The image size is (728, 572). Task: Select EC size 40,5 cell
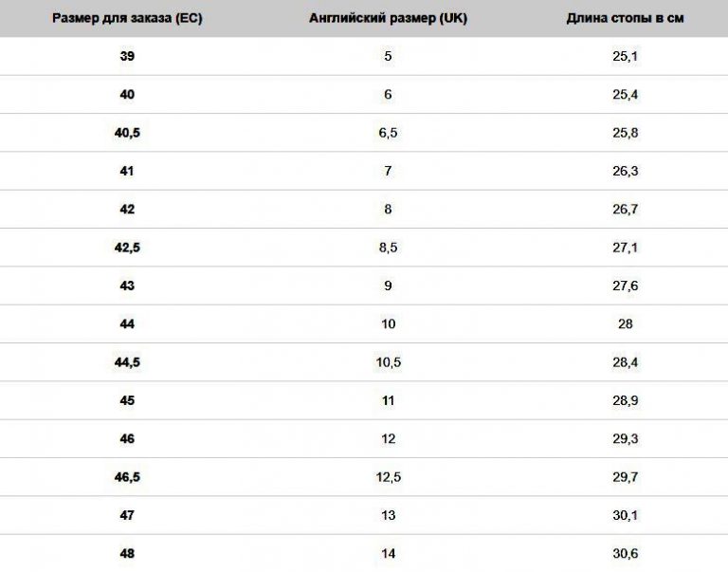click(x=127, y=133)
